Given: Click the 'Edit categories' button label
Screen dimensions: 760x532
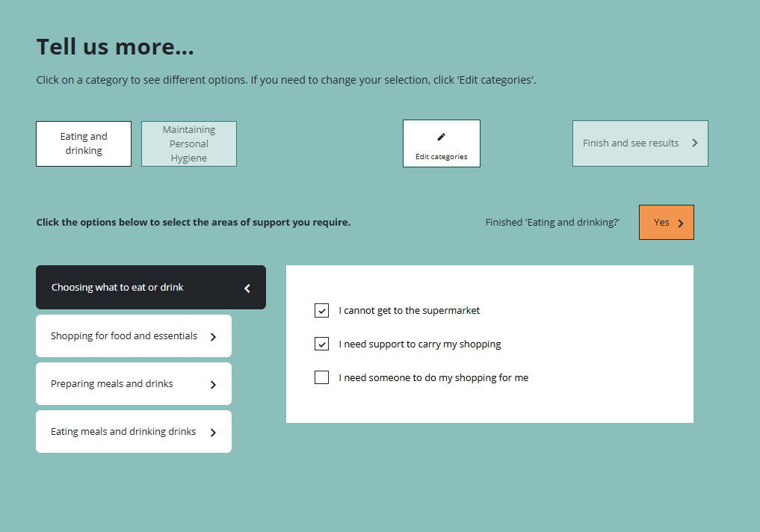Looking at the screenshot, I should click(441, 157).
